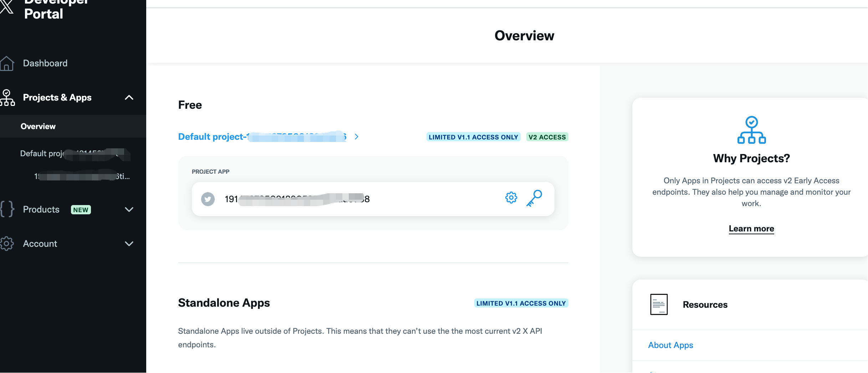Click the V2 ACCESS badge
Viewport: 868px width, 373px height.
click(547, 137)
